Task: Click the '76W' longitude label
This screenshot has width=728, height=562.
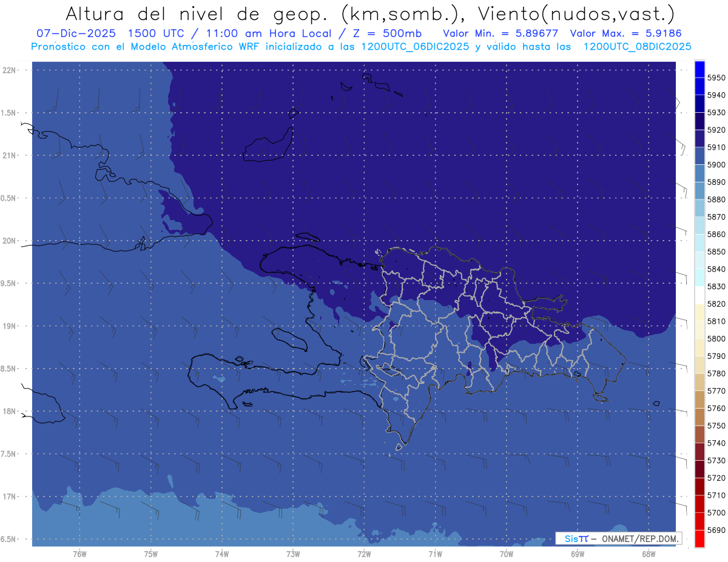Action: click(79, 554)
